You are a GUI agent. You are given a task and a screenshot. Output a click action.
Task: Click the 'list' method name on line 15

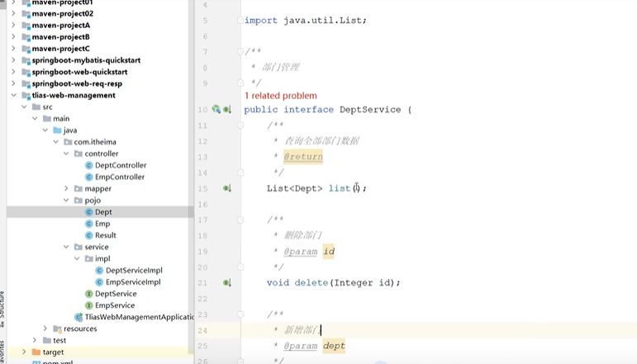(340, 188)
